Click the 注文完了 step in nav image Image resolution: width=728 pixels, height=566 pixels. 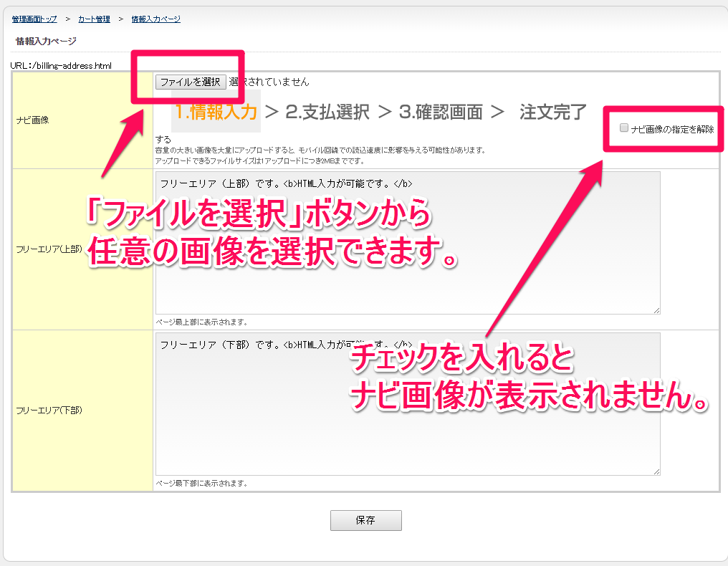coord(552,112)
